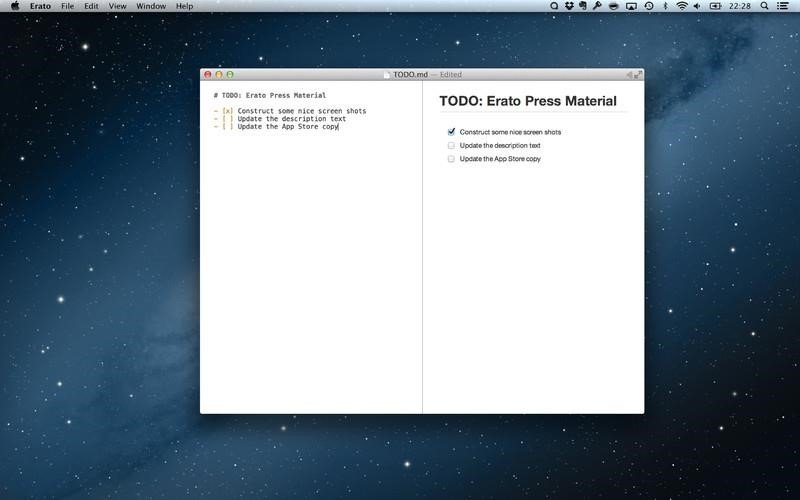Open the Time Machine menu
Image resolution: width=800 pixels, height=500 pixels.
[x=649, y=6]
